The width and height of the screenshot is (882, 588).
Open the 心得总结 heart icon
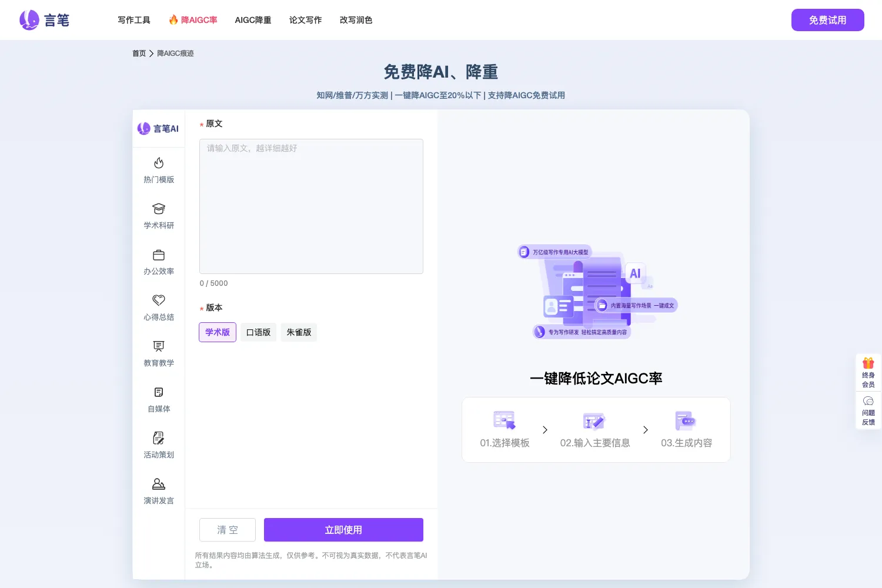click(x=159, y=300)
